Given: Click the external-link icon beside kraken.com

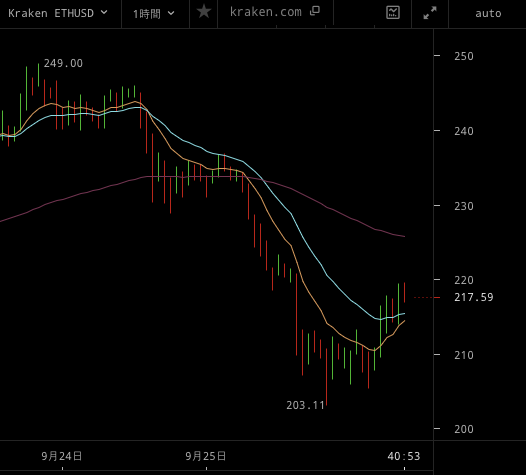Looking at the screenshot, I should 315,11.
